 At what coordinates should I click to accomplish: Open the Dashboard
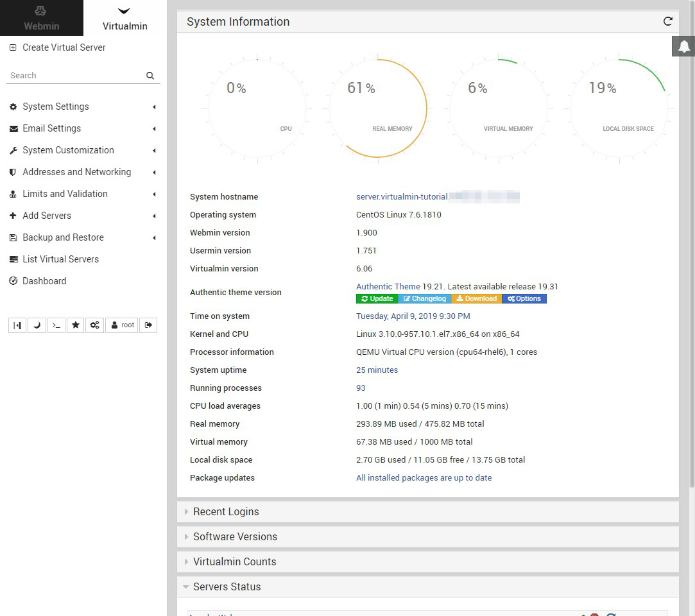(x=44, y=281)
